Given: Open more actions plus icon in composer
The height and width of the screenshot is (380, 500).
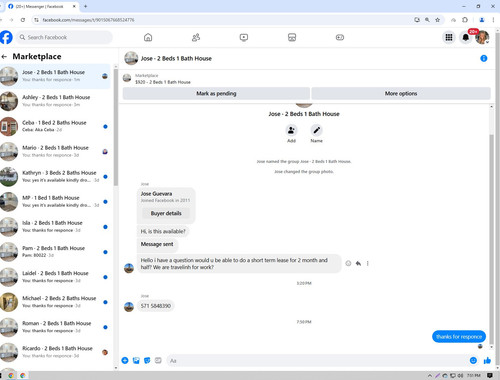Looking at the screenshot, I should (x=125, y=360).
